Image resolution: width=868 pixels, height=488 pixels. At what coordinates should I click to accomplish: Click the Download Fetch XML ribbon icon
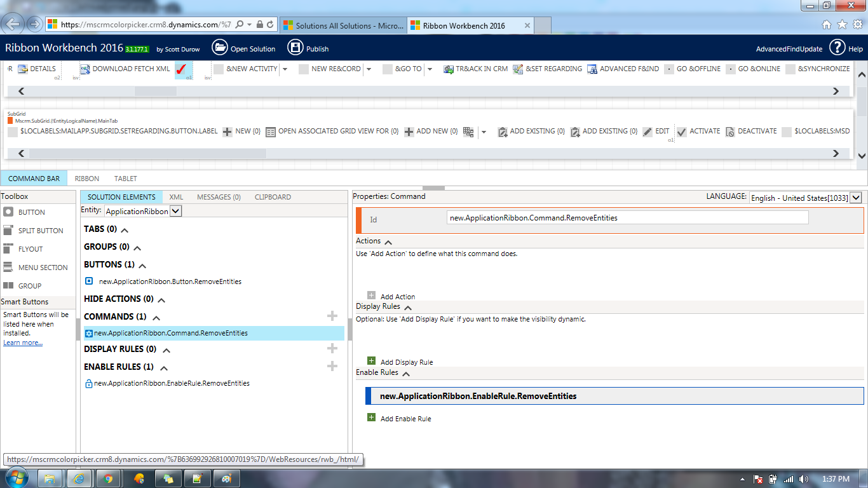coord(85,69)
